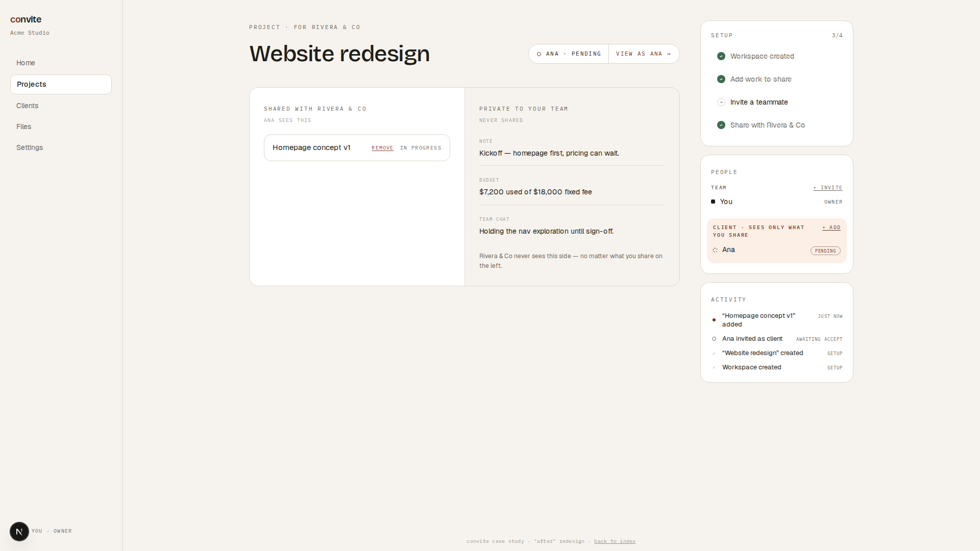Screen dimensions: 980x551
Task: Click the dashed circle icon next to Ana
Action: click(x=715, y=250)
